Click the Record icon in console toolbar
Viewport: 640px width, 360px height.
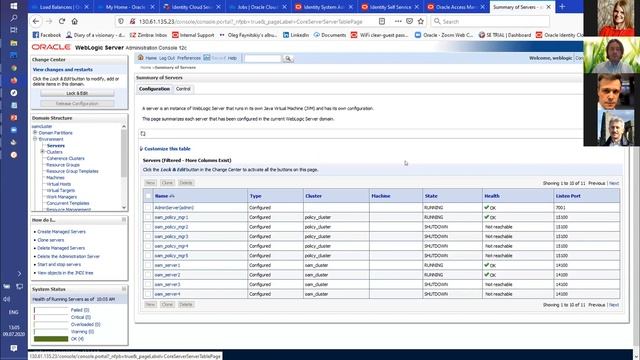click(207, 58)
